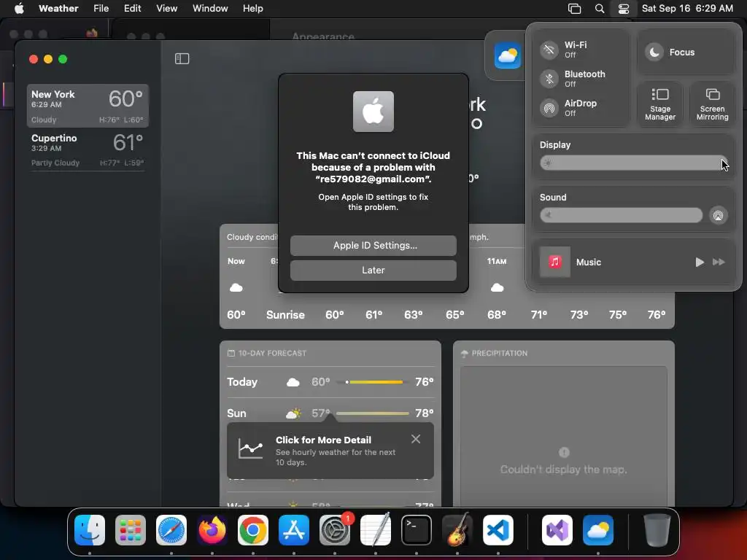This screenshot has width=747, height=560.
Task: Open Finder from the Dock
Action: click(90, 530)
